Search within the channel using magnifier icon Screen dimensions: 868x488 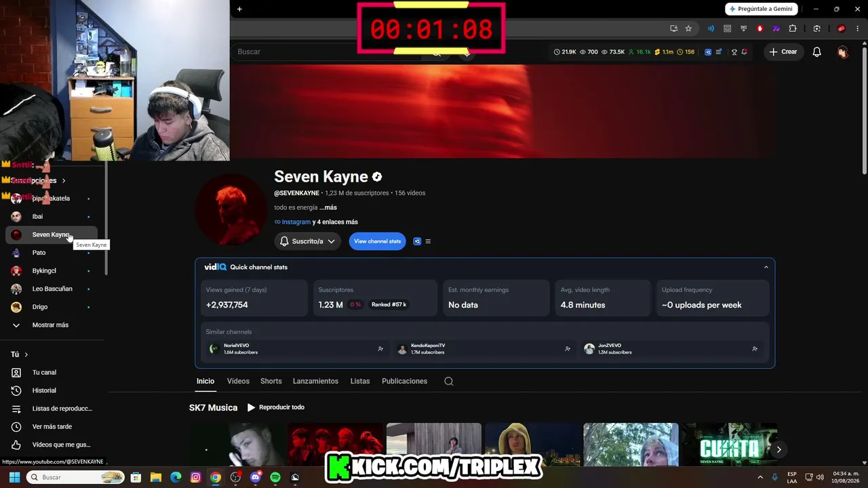[449, 381]
